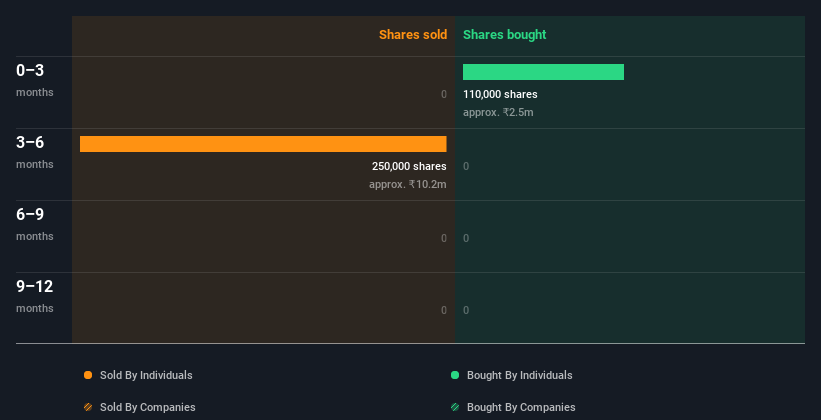Click the 0 bought value in the 3–6 months row
This screenshot has height=420, width=821.
point(466,167)
